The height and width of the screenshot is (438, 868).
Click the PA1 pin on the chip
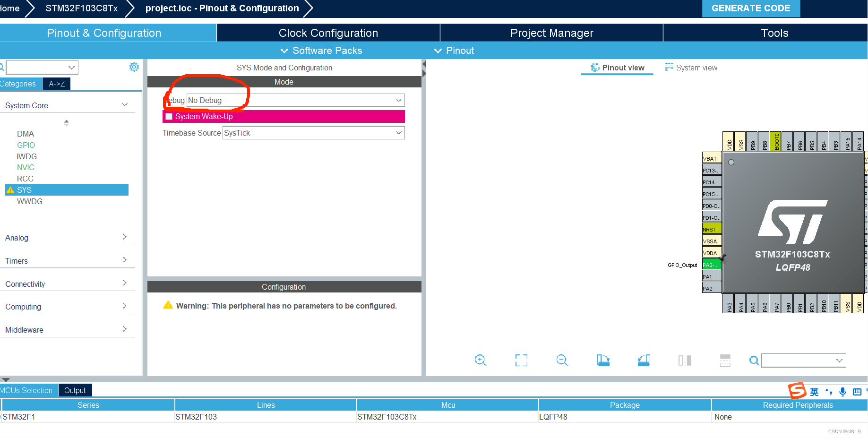(x=712, y=276)
